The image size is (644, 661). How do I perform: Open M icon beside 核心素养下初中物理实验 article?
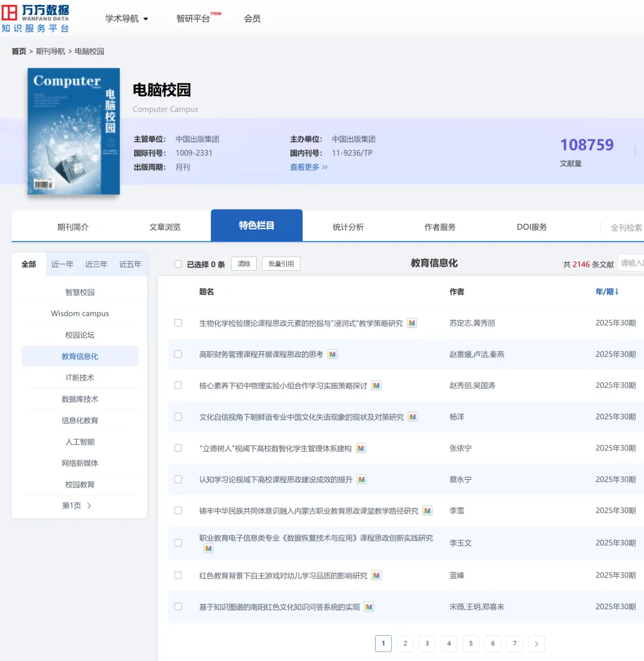pyautogui.click(x=376, y=386)
